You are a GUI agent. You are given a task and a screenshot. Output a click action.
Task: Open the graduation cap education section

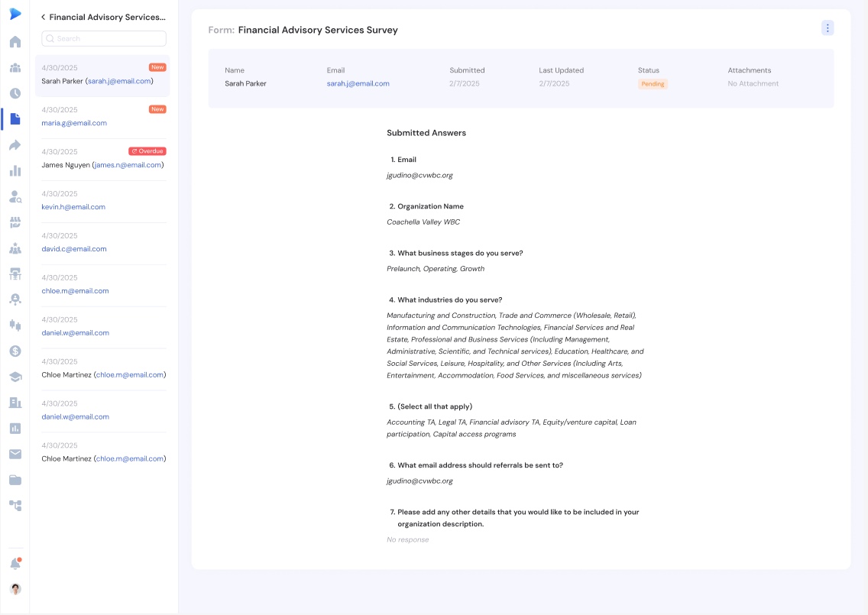(x=15, y=377)
